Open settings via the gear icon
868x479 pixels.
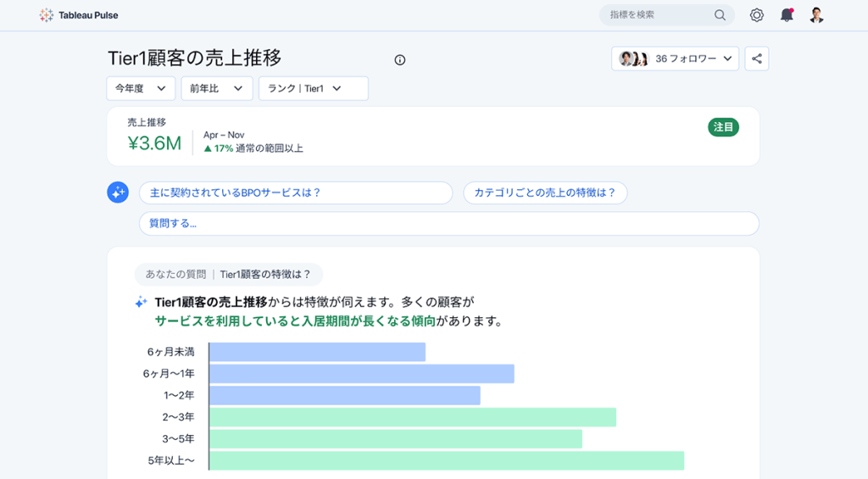click(756, 15)
